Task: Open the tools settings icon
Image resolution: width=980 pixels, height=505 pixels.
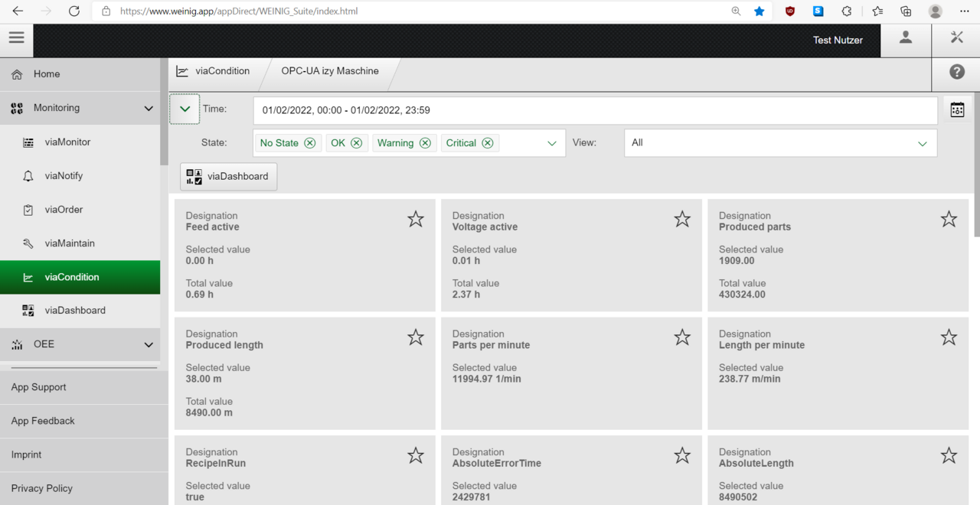Action: click(x=957, y=37)
